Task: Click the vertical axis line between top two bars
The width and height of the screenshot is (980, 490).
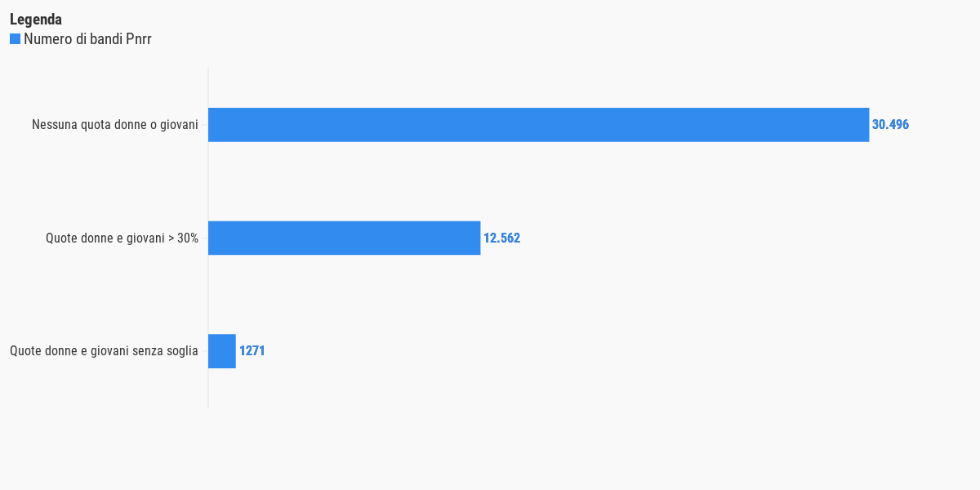Action: 208,181
